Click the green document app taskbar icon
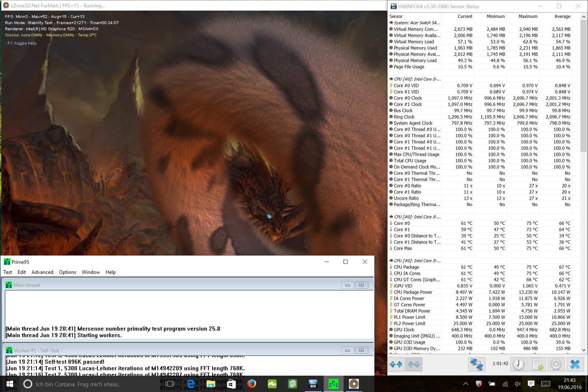Image resolution: width=588 pixels, height=392 pixels. coord(292,384)
